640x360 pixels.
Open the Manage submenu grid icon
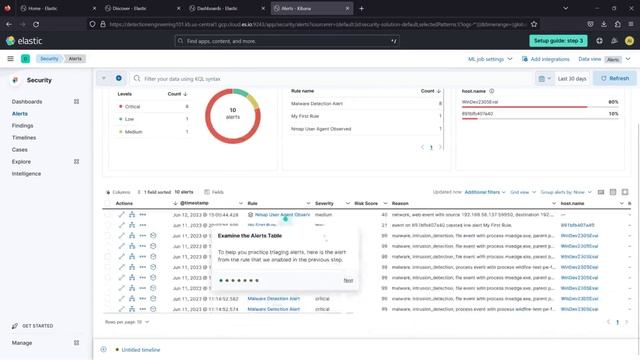tap(76, 343)
